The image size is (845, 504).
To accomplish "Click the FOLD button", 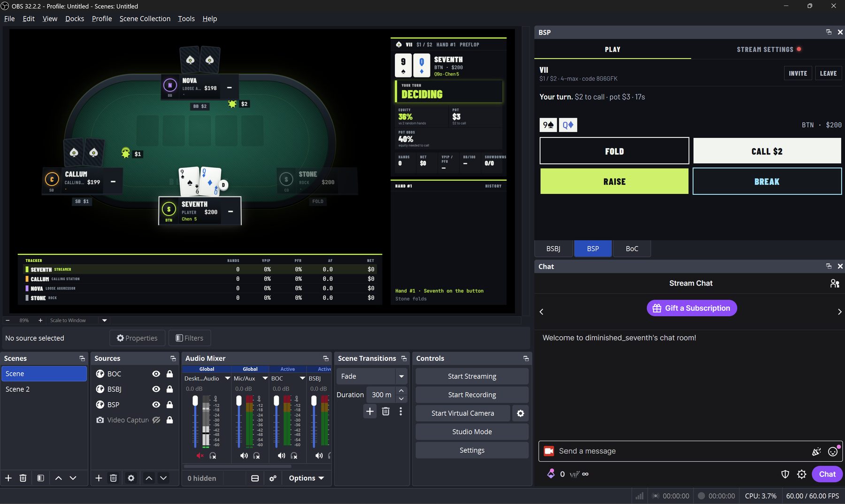I will pyautogui.click(x=615, y=151).
